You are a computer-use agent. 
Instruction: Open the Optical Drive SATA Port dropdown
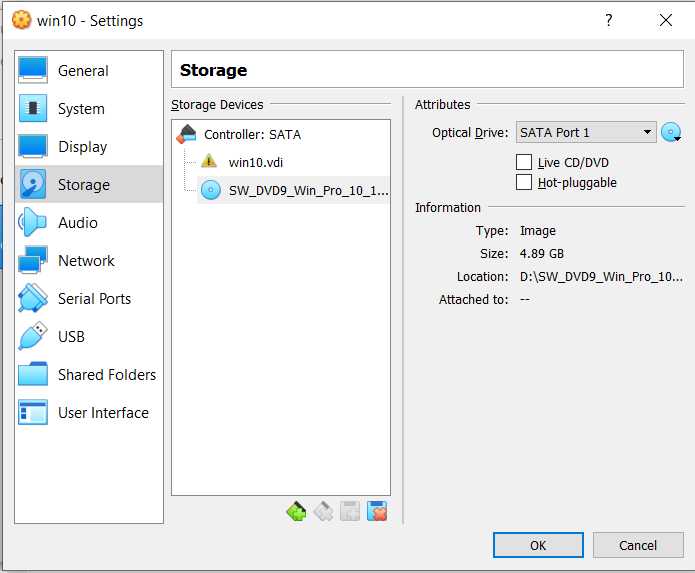[x=586, y=132]
